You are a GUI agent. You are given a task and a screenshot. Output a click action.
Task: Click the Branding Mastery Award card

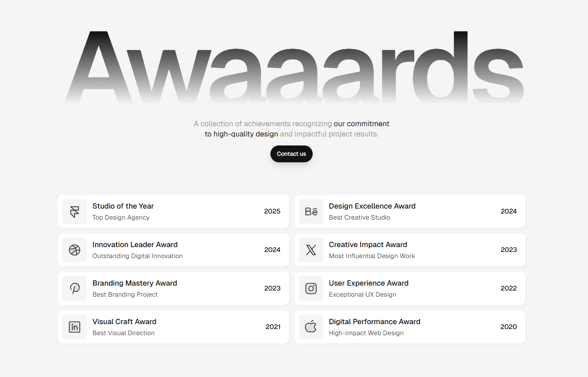[174, 288]
